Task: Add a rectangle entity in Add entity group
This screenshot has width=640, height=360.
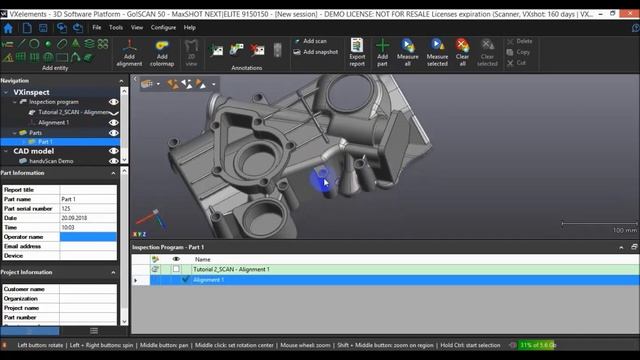Action: click(x=62, y=57)
